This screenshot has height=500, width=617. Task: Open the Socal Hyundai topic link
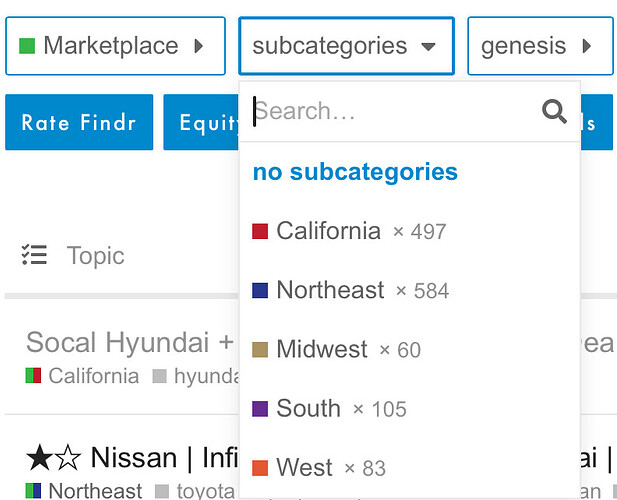point(130,342)
